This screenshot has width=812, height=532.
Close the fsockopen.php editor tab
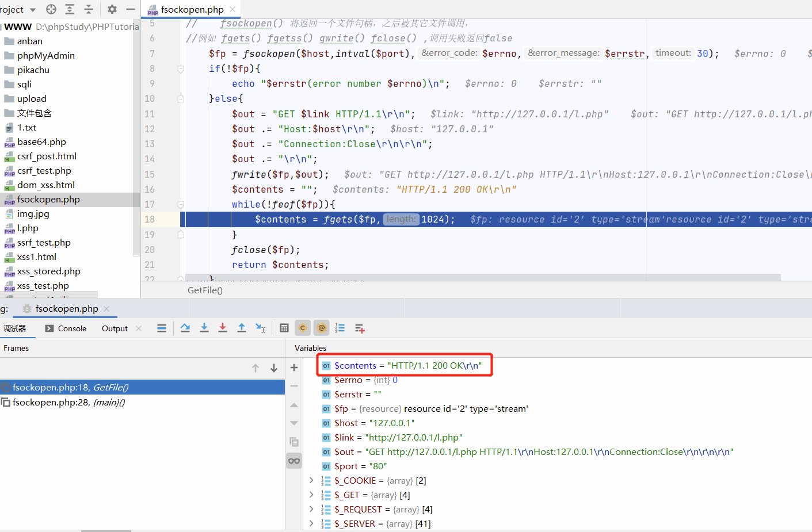232,9
